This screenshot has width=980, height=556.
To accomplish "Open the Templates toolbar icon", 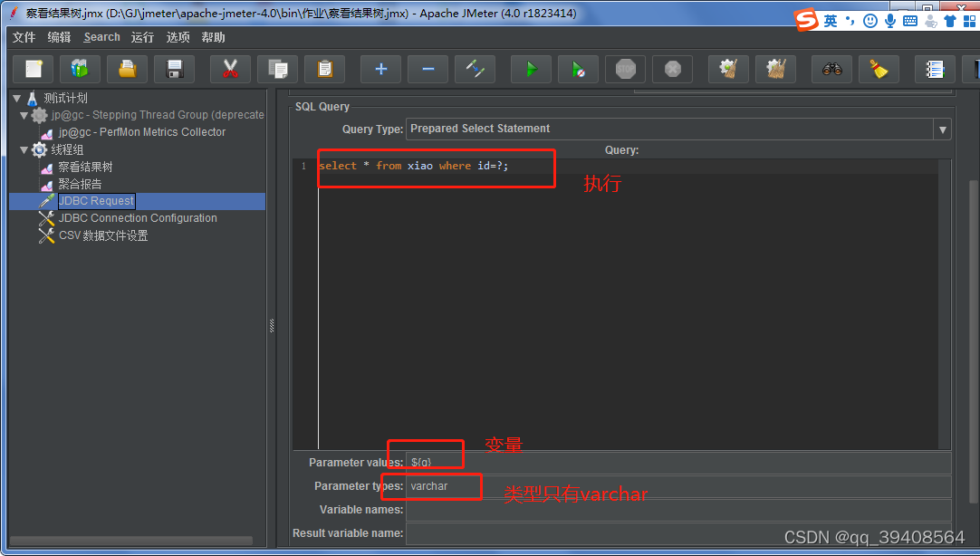I will [x=80, y=69].
